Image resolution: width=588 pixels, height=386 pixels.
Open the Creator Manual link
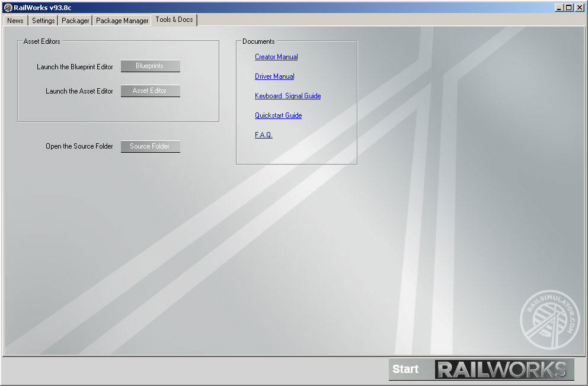tap(276, 57)
